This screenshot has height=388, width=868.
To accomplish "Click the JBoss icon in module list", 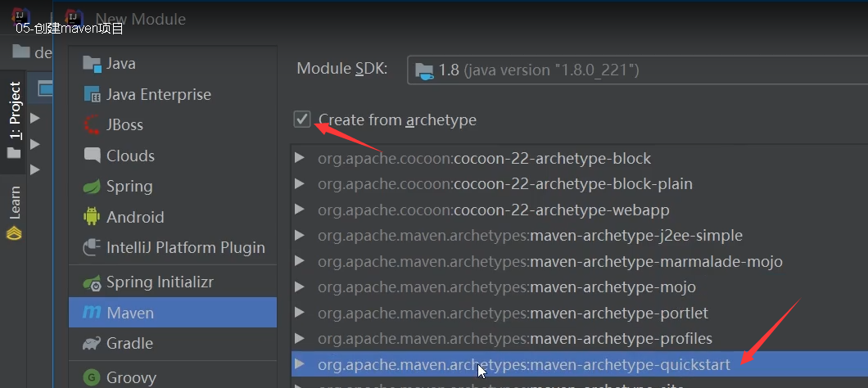I will [92, 125].
